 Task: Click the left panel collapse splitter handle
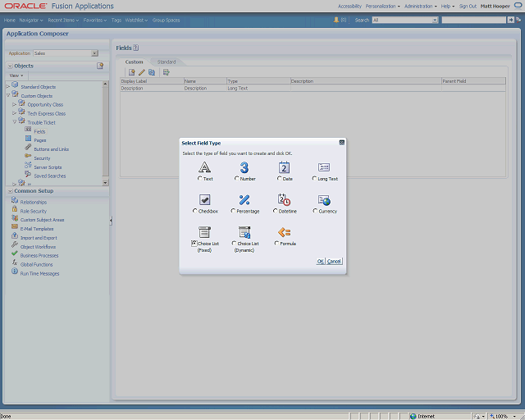(111, 221)
